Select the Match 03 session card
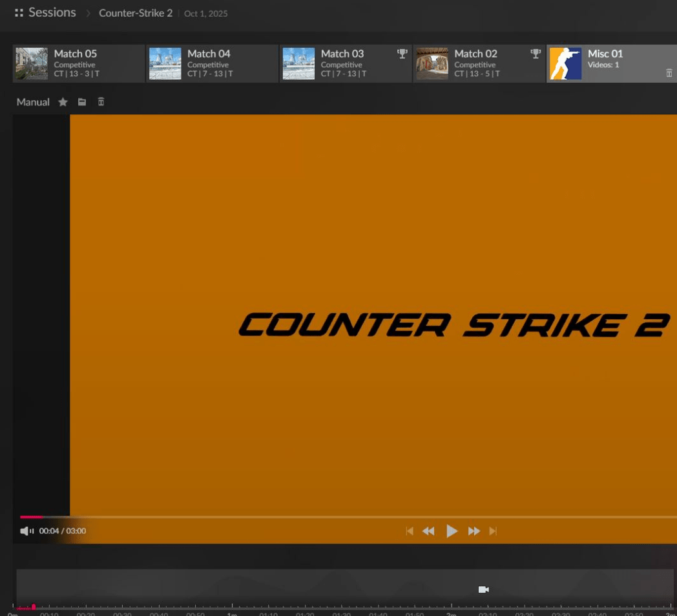Viewport: 677px width, 616px height. (346, 63)
